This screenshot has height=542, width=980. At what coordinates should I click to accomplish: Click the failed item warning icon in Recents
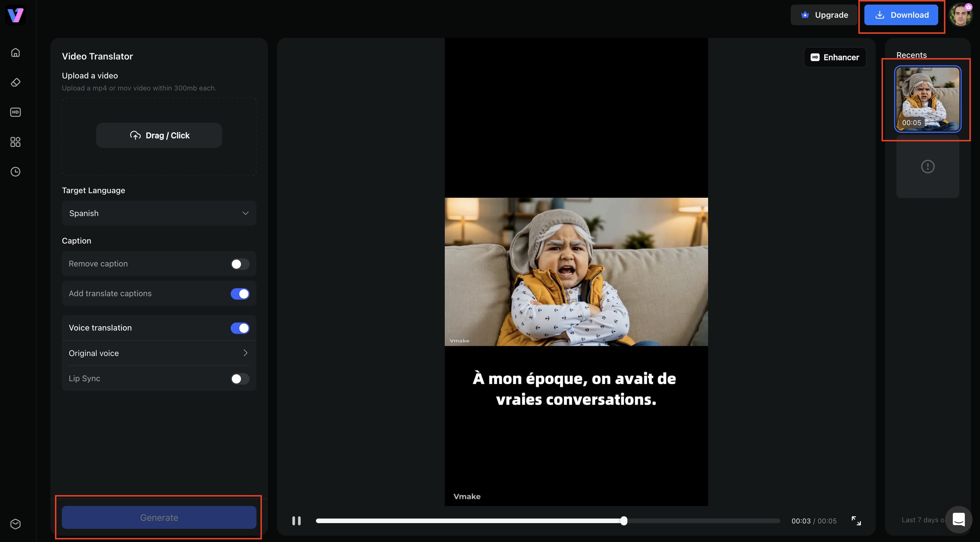click(928, 167)
